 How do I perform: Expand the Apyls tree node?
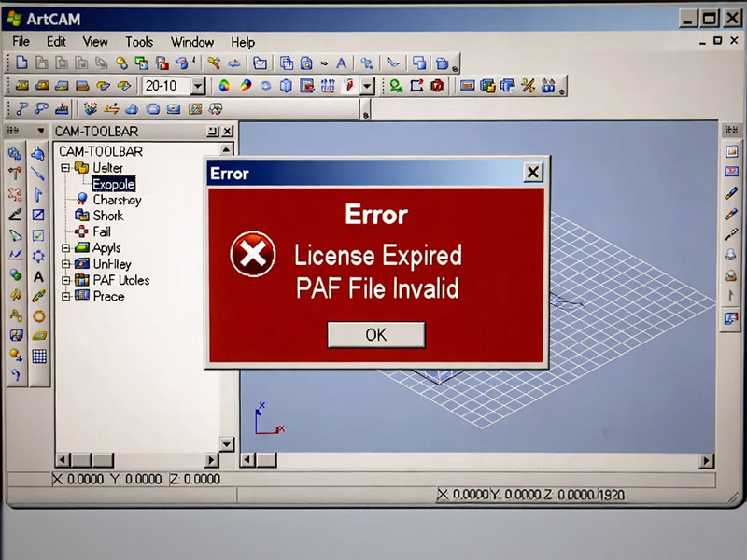tap(65, 248)
